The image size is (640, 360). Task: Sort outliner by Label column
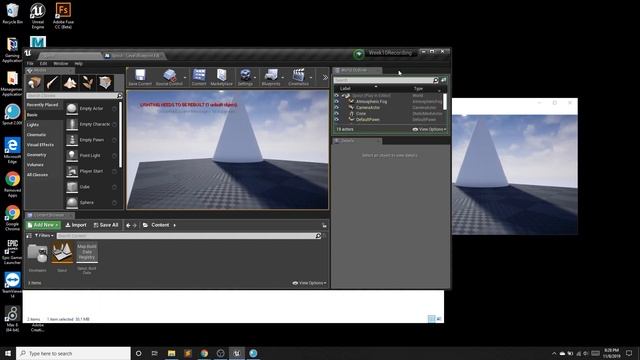[x=345, y=89]
